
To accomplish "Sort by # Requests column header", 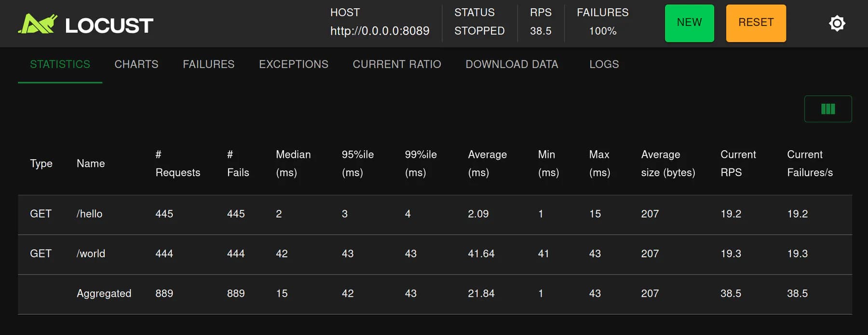I will 177,164.
